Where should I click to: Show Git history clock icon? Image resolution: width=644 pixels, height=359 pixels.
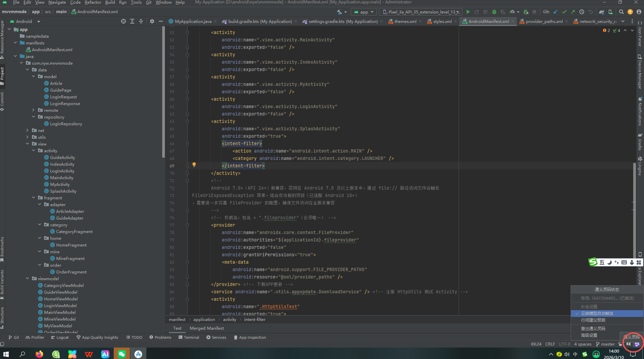click(582, 12)
